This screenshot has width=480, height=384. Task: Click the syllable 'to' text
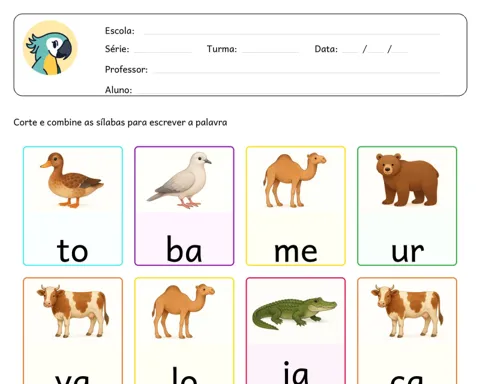pyautogui.click(x=72, y=250)
